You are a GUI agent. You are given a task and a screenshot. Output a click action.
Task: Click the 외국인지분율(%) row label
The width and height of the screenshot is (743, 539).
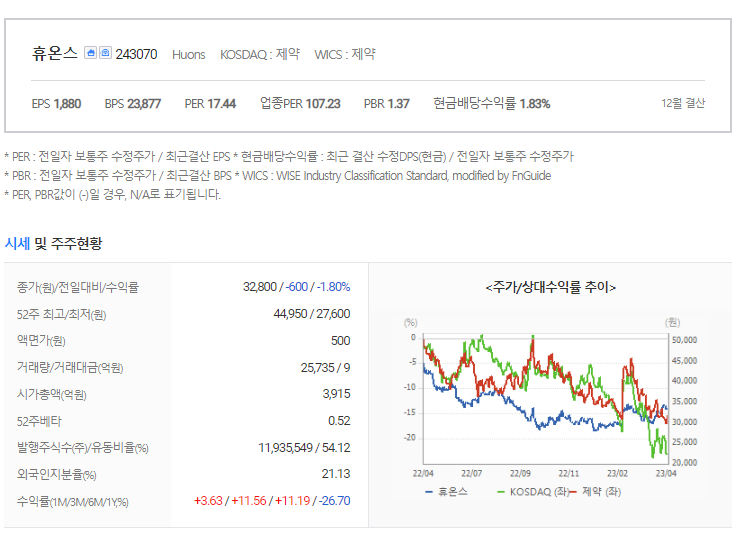pyautogui.click(x=56, y=474)
